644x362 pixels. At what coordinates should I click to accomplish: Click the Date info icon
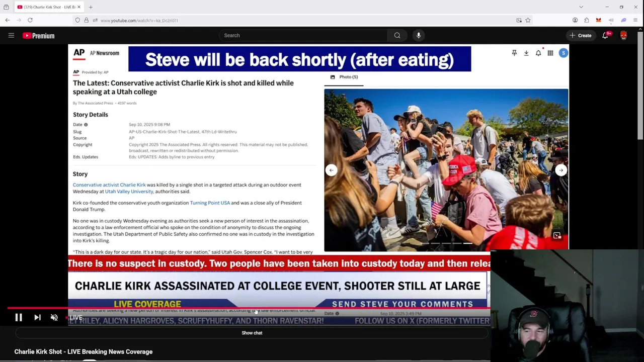tap(86, 125)
